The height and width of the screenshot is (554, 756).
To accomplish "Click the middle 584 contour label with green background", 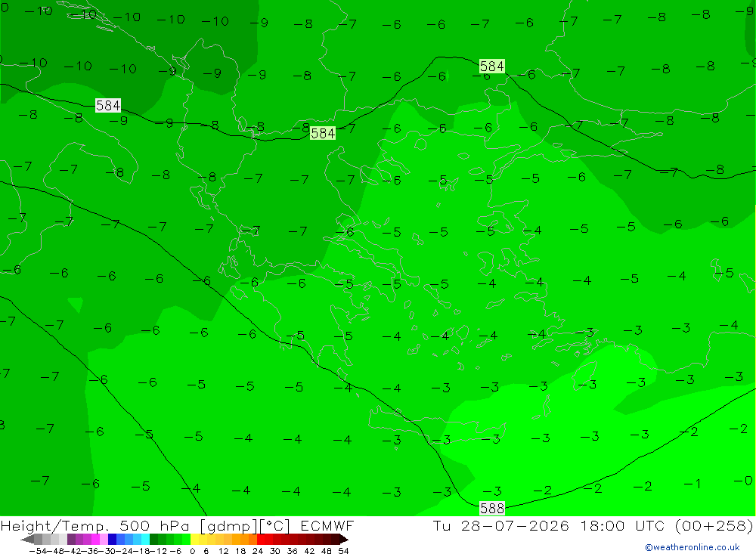I will (323, 132).
